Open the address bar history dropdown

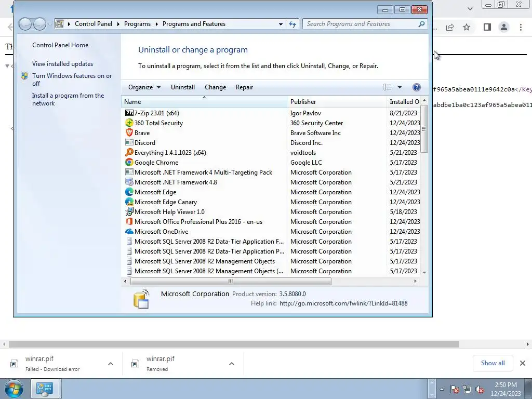coord(281,24)
